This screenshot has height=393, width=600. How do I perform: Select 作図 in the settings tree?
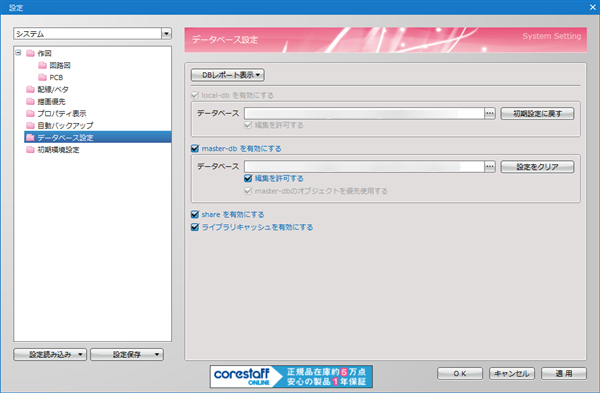pyautogui.click(x=44, y=53)
